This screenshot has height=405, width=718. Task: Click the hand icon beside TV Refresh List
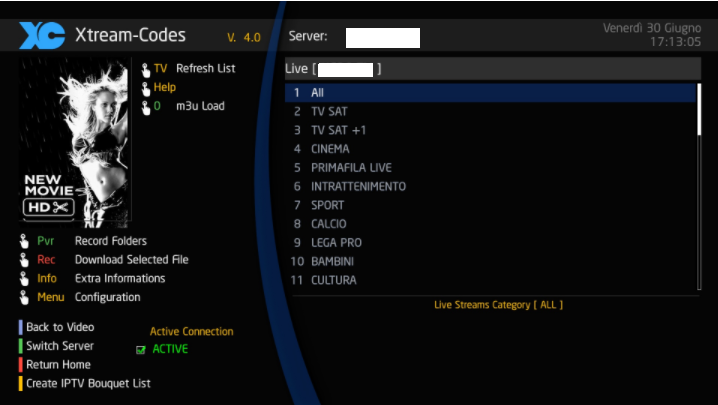[x=146, y=70]
